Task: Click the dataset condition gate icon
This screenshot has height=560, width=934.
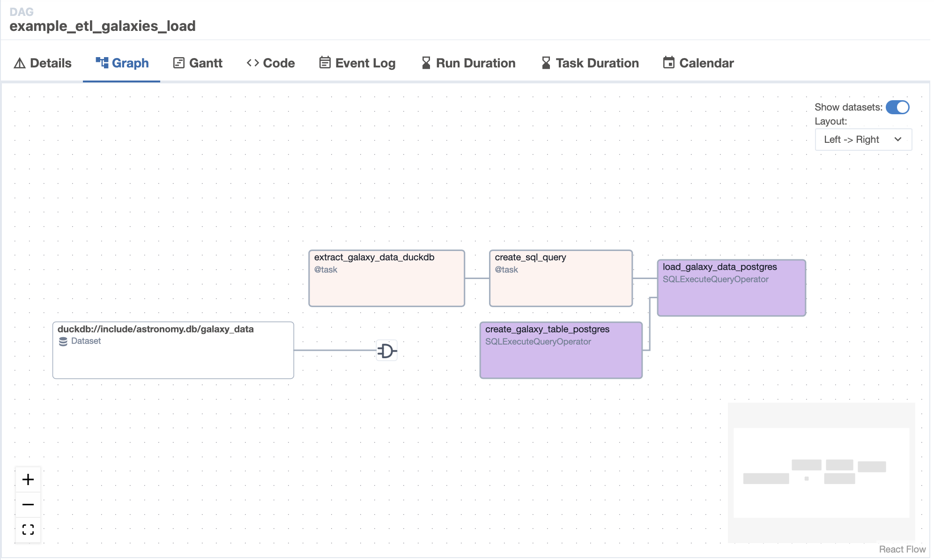Action: click(x=386, y=350)
